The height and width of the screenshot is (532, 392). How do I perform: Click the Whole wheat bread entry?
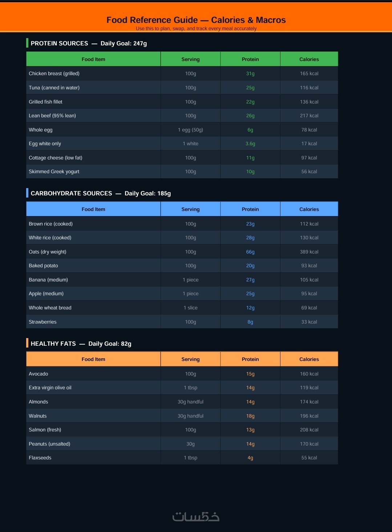click(50, 308)
